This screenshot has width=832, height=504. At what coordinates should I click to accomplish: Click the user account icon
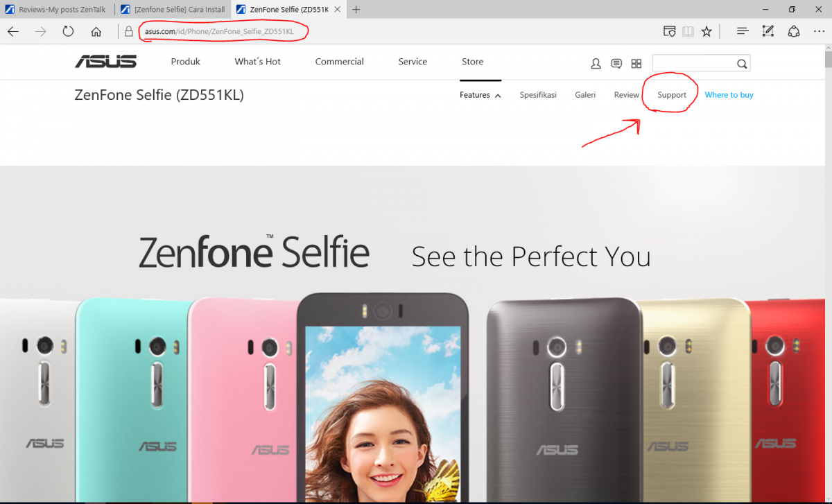596,64
